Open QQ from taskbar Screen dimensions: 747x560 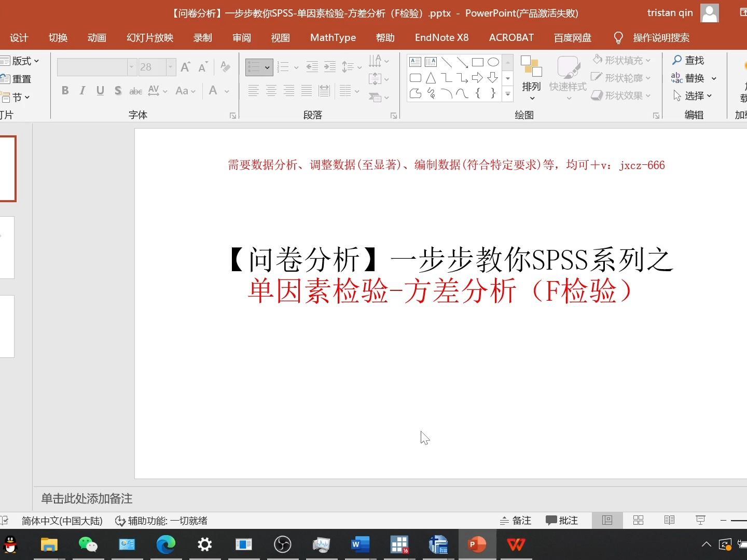pyautogui.click(x=10, y=544)
